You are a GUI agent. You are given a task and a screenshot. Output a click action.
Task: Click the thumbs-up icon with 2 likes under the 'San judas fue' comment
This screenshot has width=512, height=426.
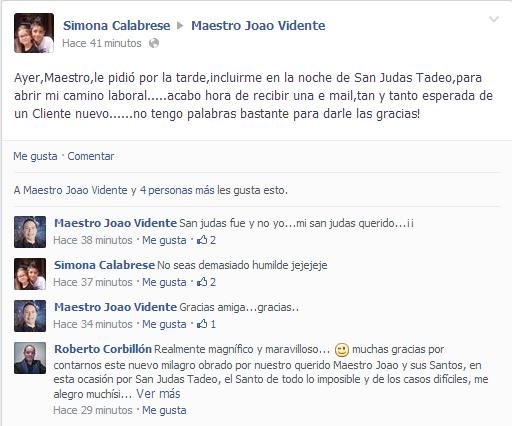tap(202, 240)
